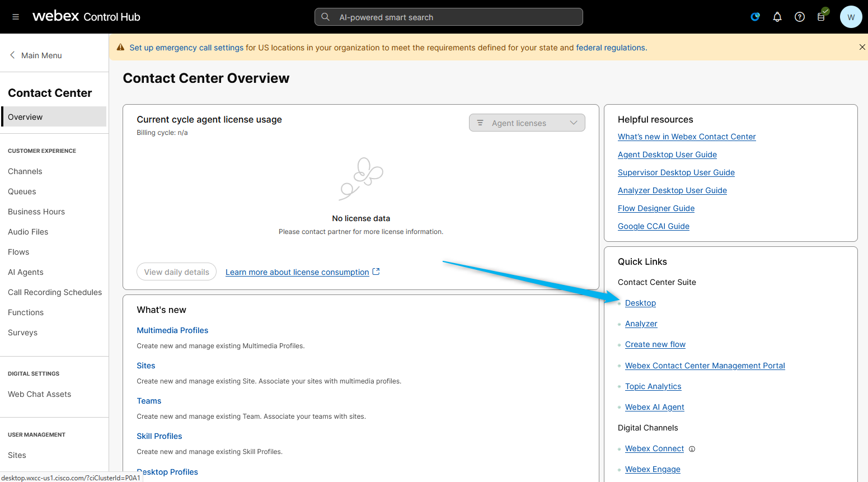Click the external link icon beside license consumption
Image resolution: width=868 pixels, height=482 pixels.
(376, 272)
